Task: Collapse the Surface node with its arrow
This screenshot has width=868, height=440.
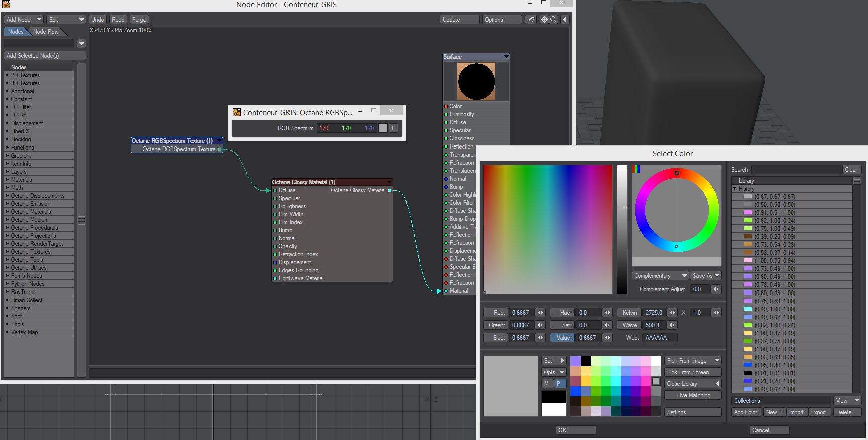Action: point(506,57)
